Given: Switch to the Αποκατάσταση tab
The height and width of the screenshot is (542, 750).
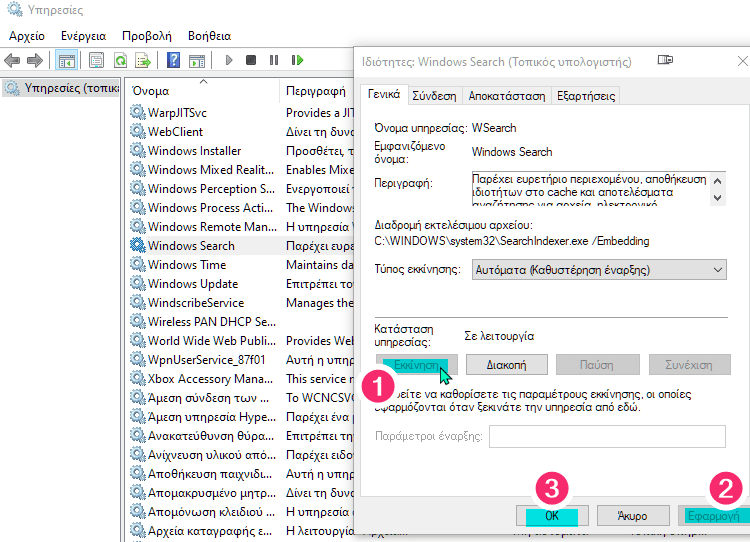Looking at the screenshot, I should tap(507, 96).
